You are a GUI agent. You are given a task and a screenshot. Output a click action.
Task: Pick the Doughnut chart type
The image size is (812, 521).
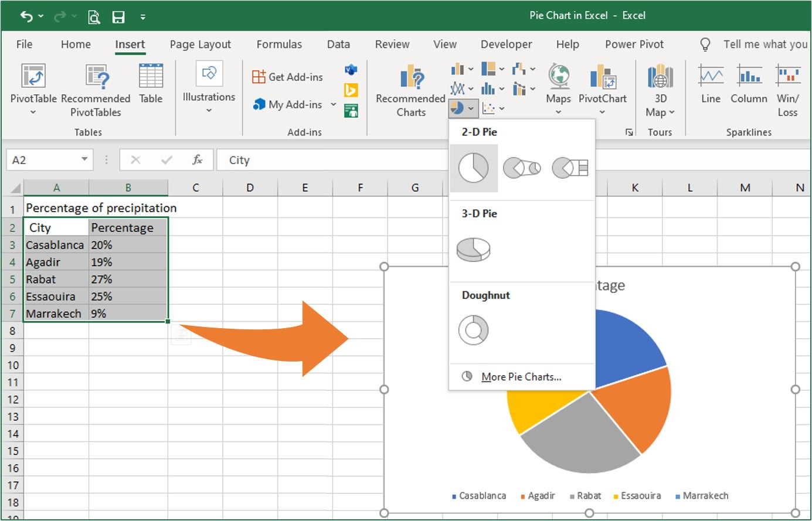pyautogui.click(x=473, y=329)
